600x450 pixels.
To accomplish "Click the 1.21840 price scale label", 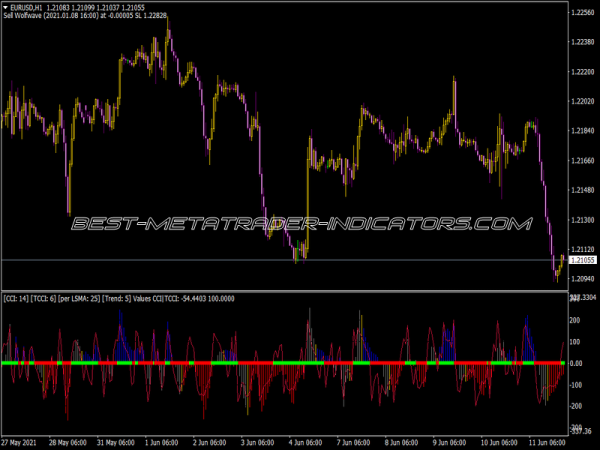I will click(583, 131).
